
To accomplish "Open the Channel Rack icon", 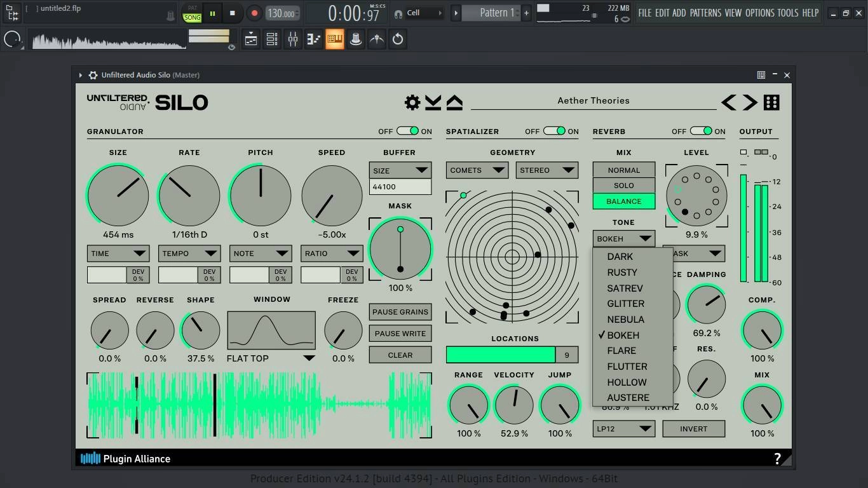I will [x=272, y=39].
